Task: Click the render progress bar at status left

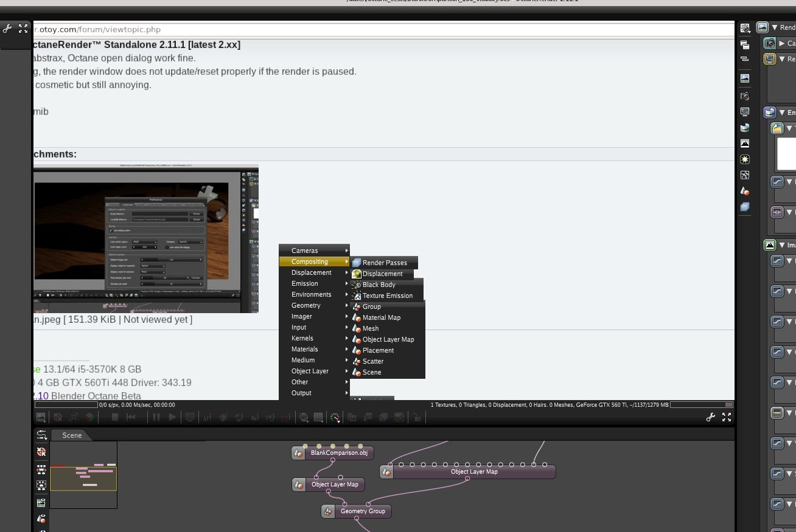Action: (x=66, y=404)
